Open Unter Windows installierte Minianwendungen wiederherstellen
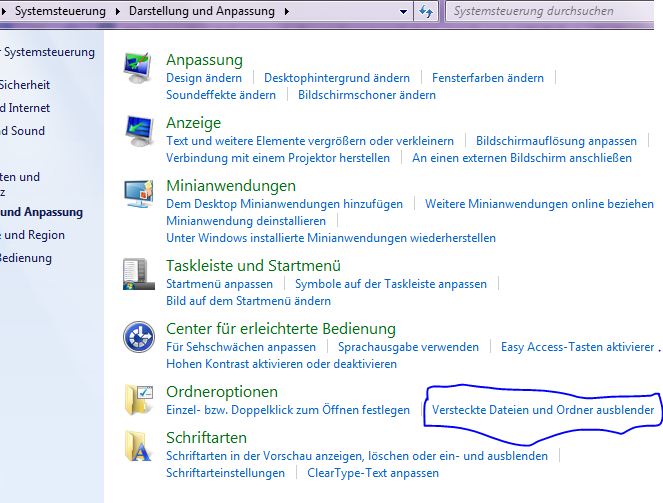The image size is (663, 503). click(331, 238)
